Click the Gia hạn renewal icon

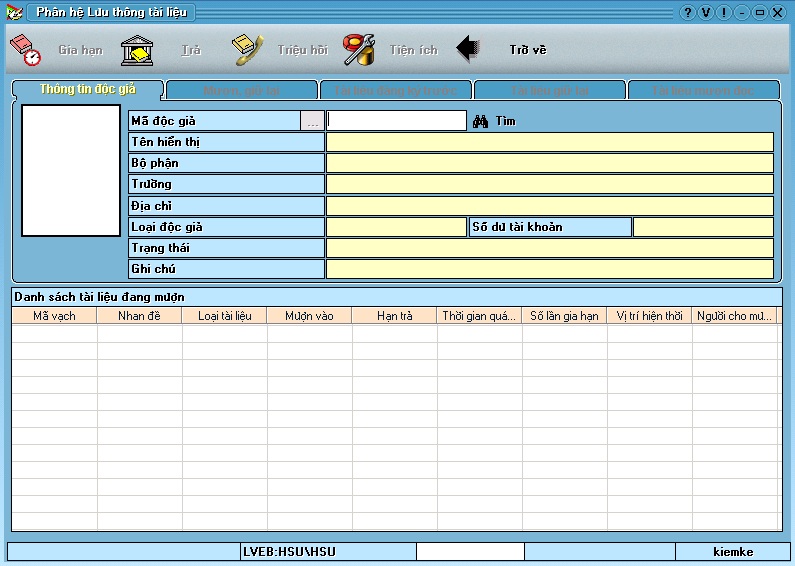coord(25,50)
